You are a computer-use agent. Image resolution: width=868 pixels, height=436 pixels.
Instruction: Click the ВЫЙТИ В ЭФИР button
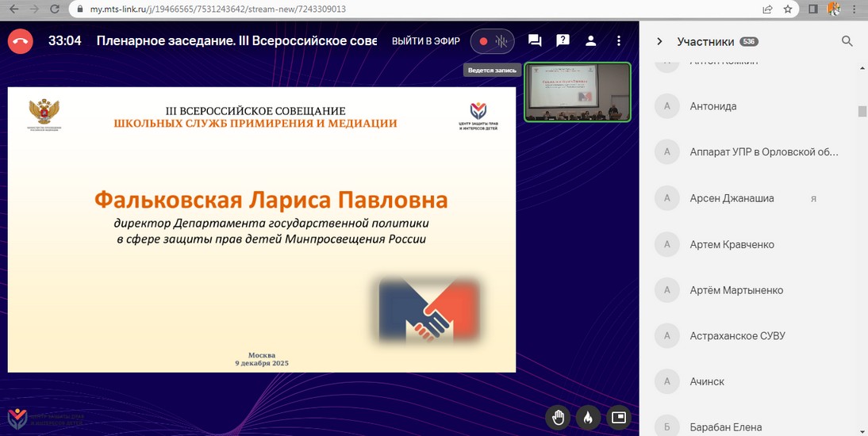tap(426, 41)
